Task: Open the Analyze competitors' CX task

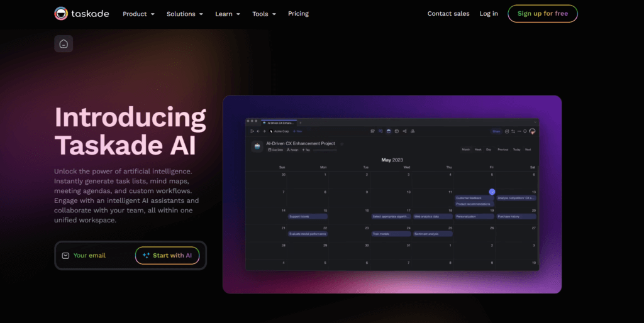Action: click(516, 198)
